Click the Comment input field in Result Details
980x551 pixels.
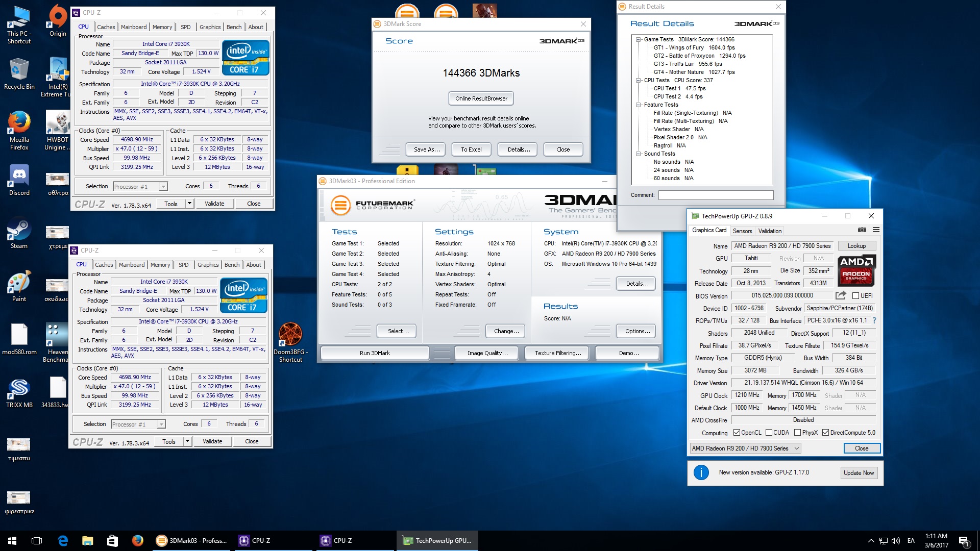click(716, 195)
